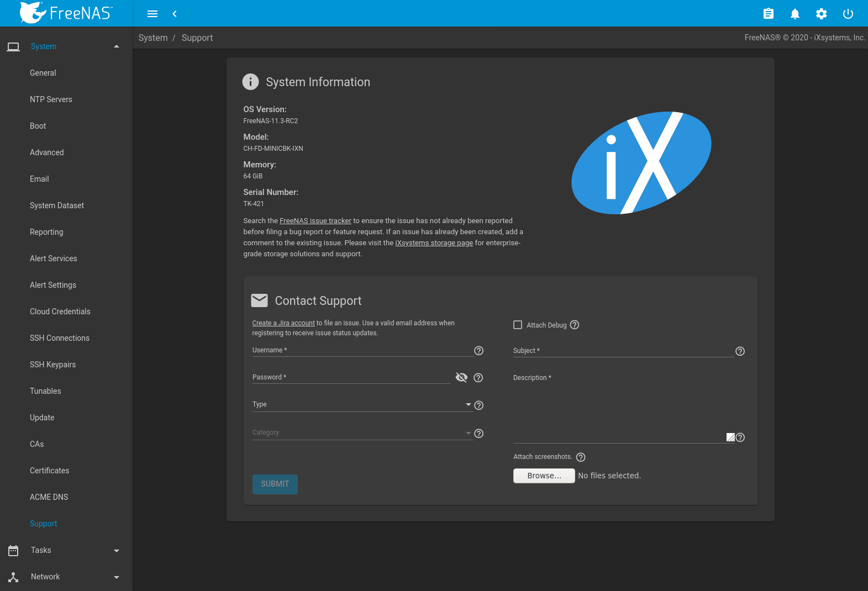Show help for Attach screenshots
Screen dimensions: 868x591
click(581, 457)
